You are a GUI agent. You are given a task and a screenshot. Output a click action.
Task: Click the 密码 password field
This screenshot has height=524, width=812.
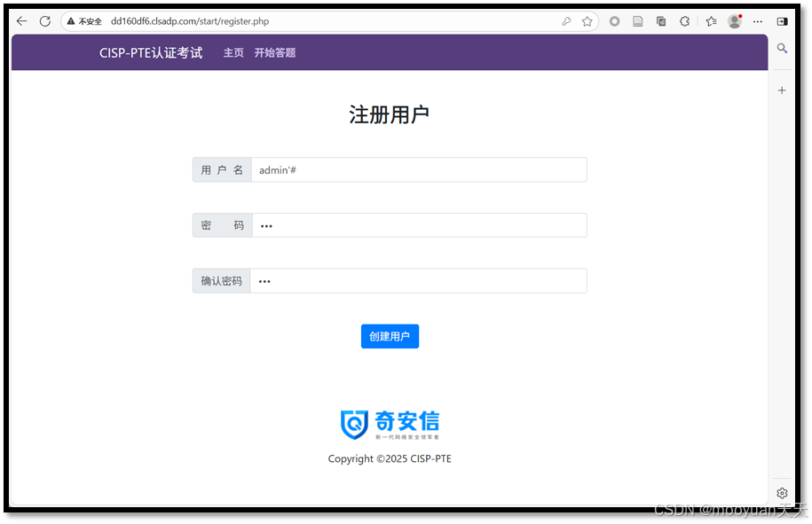click(x=419, y=225)
